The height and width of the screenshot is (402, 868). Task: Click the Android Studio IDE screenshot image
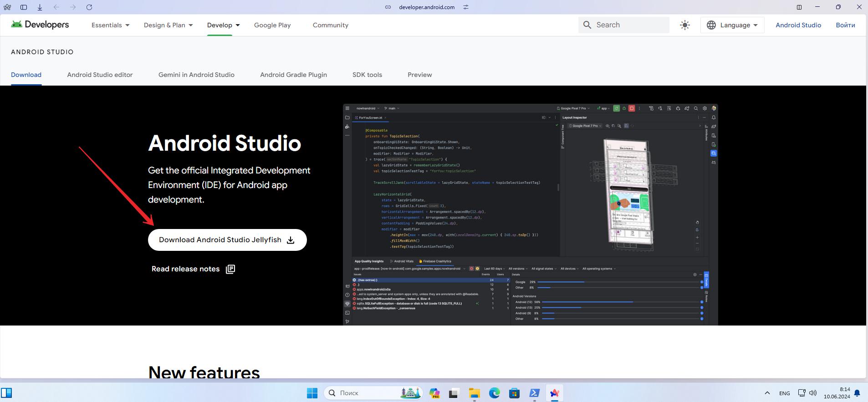530,214
